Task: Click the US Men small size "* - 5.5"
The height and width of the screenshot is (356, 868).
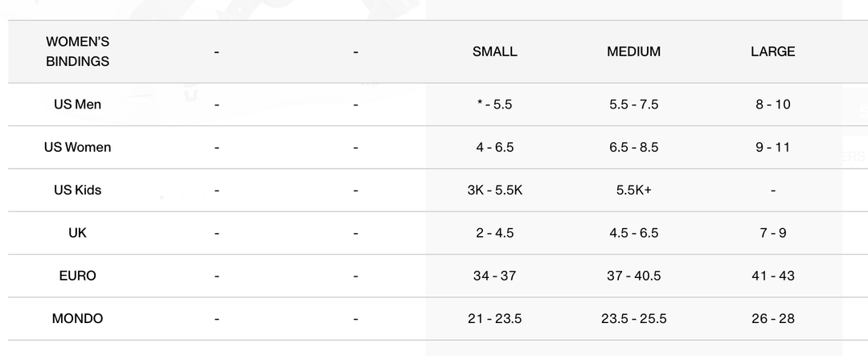Action: click(494, 104)
